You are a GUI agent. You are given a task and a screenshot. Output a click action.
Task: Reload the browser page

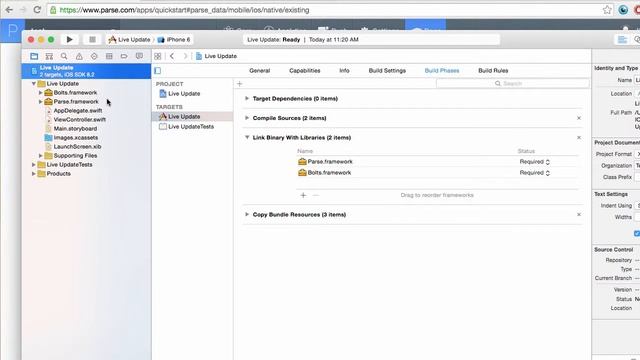coord(37,10)
